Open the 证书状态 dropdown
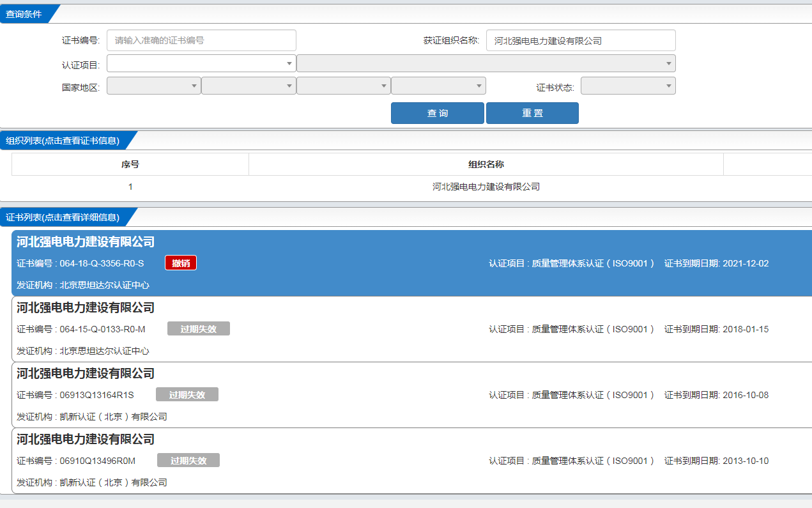This screenshot has width=812, height=508. tap(628, 86)
